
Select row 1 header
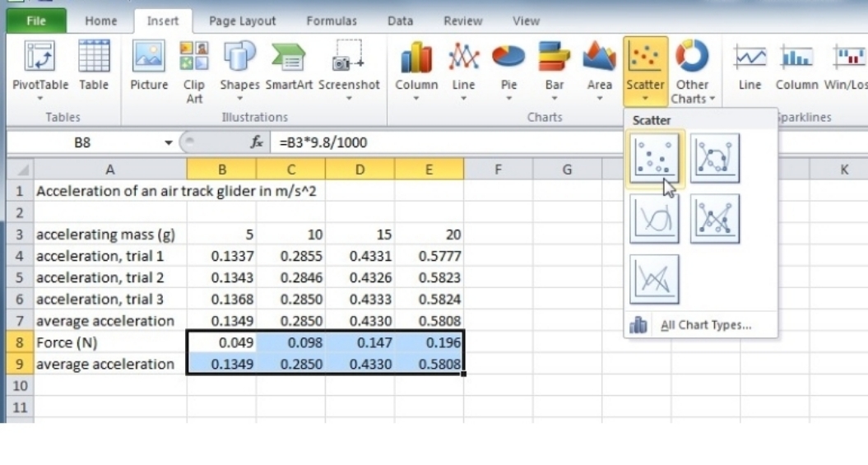tap(20, 191)
